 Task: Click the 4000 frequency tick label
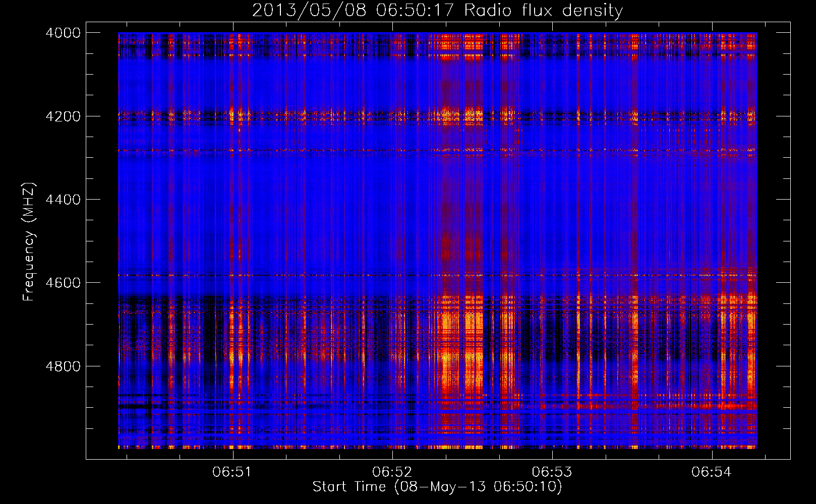63,33
